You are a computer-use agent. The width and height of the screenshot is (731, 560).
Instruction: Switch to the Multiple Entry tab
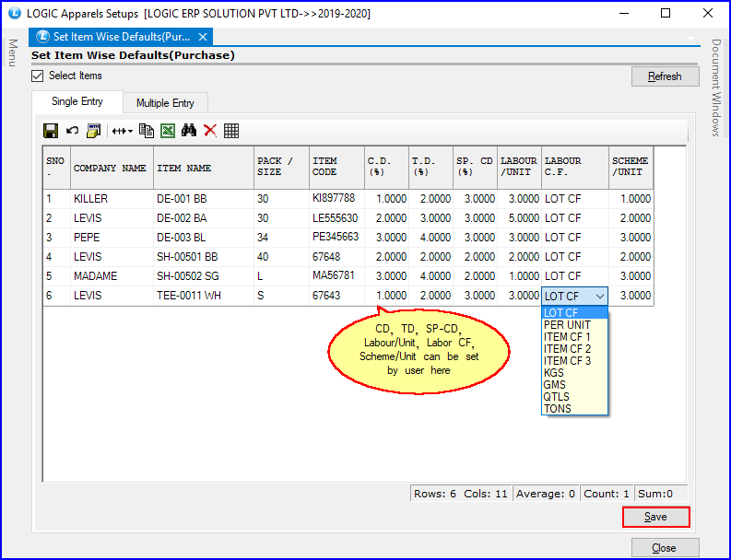coord(165,103)
